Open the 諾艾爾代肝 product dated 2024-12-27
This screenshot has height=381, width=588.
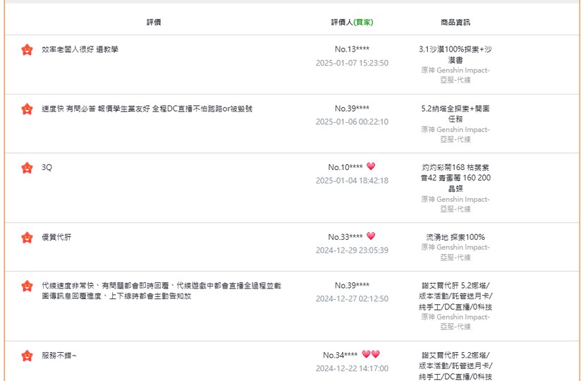pyautogui.click(x=455, y=296)
